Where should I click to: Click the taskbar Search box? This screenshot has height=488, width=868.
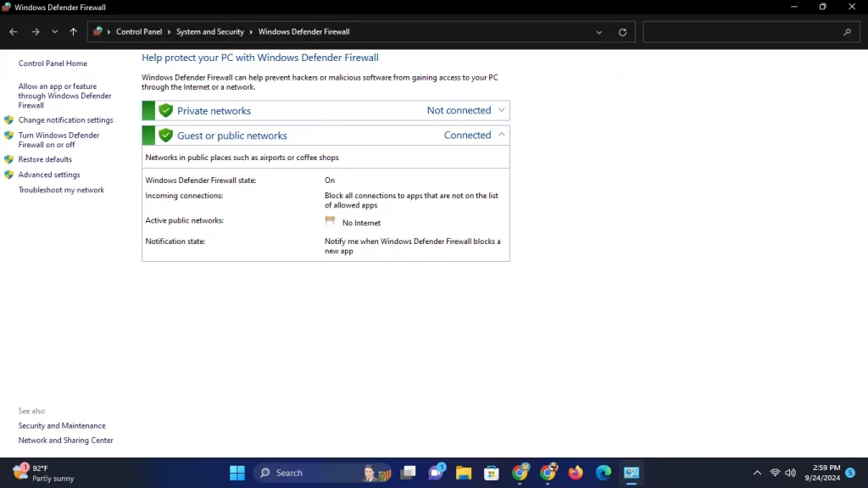click(x=324, y=473)
